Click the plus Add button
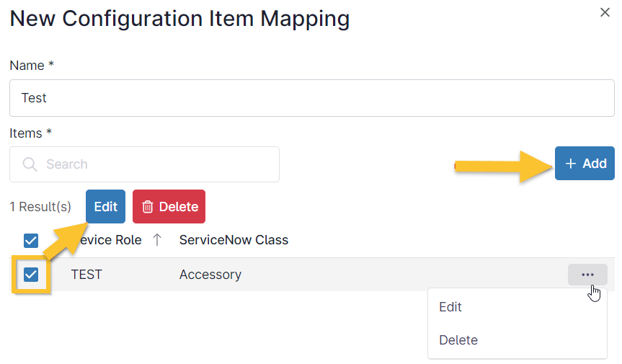The image size is (622, 364). [585, 164]
